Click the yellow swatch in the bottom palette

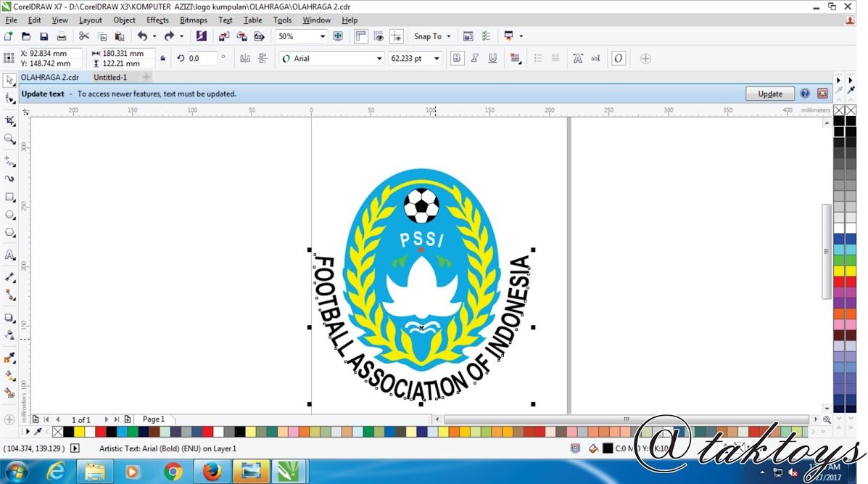coord(79,432)
